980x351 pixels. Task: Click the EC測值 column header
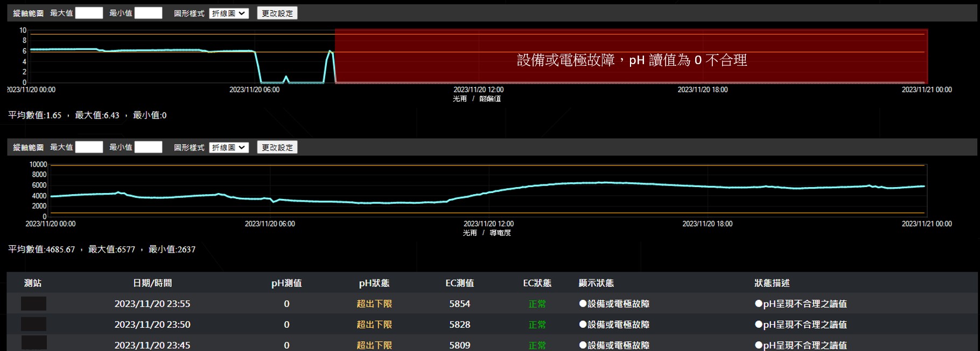[x=459, y=283]
